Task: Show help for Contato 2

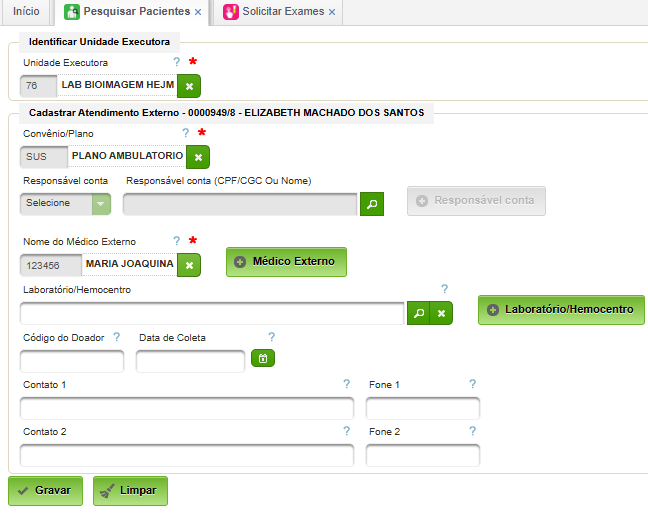Action: 346,431
